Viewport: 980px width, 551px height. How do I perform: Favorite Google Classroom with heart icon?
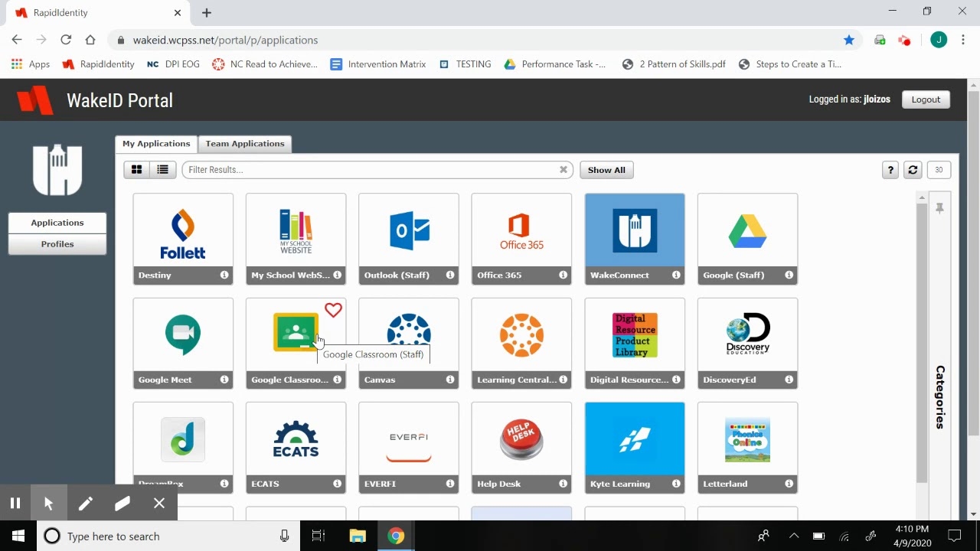333,310
